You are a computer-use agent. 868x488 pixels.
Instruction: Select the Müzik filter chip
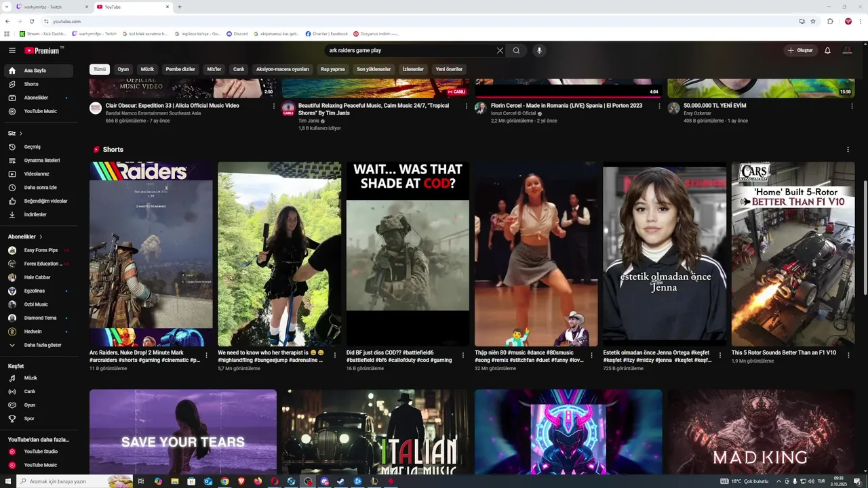(x=147, y=69)
